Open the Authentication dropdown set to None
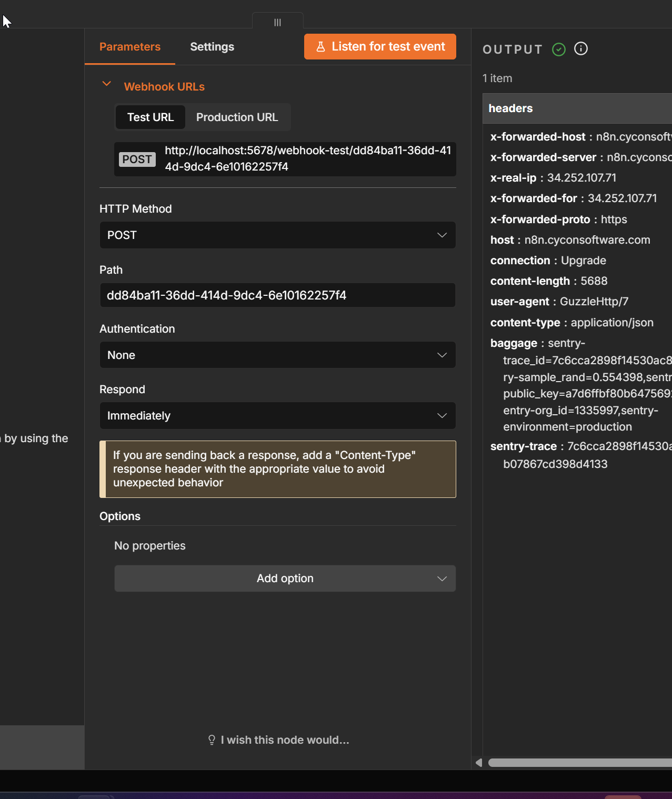 [277, 355]
